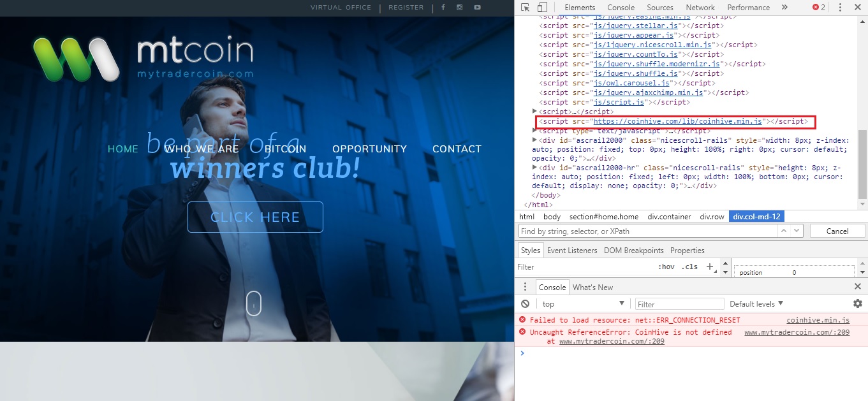The height and width of the screenshot is (401, 868).
Task: Open console drawer three-dot menu
Action: 526,287
